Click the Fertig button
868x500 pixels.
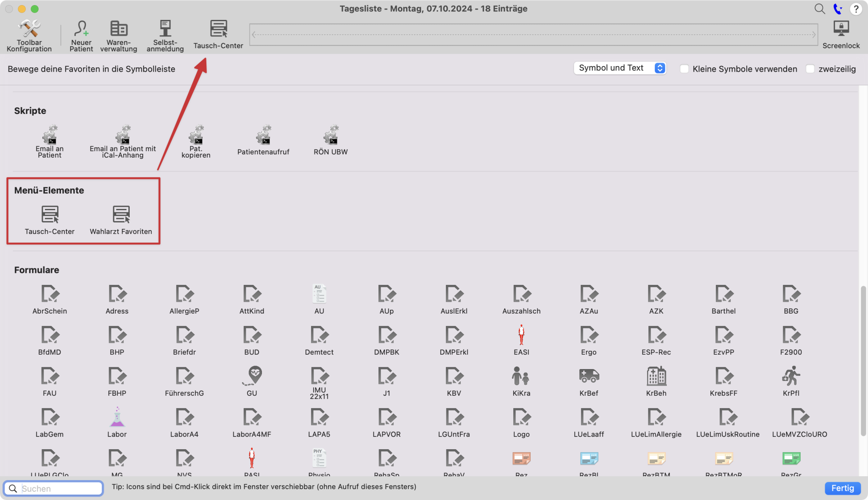pos(843,488)
